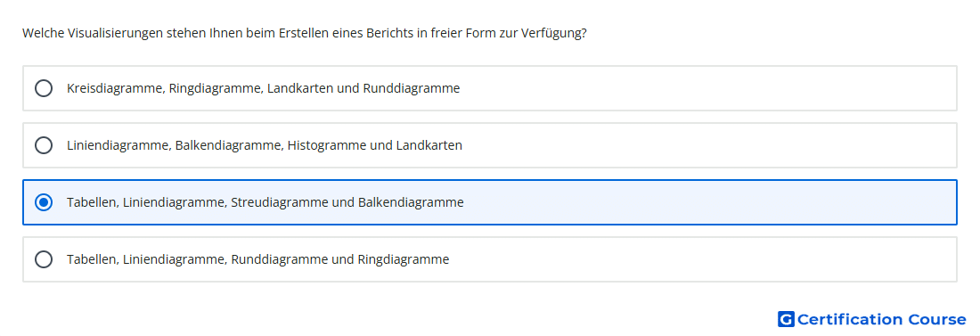This screenshot has width=980, height=336.
Task: Click answer label 'Tabellen, Liniendiagramme, Runddiagramme und Ringdiagramme'
Action: coord(257,259)
